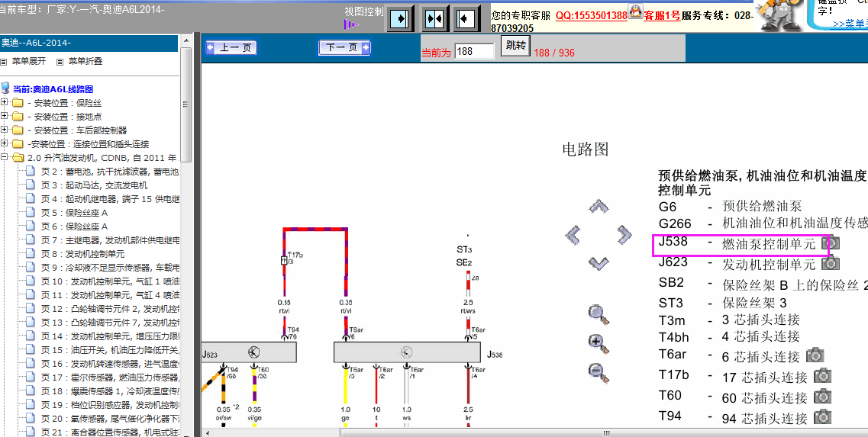The image size is (868, 437).
Task: Reset zoom with the plain magnifier icon
Action: tap(599, 314)
